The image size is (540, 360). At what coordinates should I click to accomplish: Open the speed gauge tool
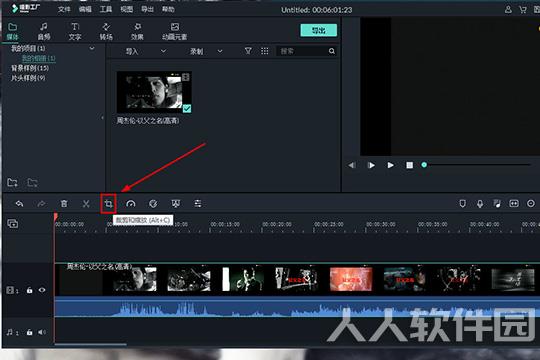tap(131, 204)
